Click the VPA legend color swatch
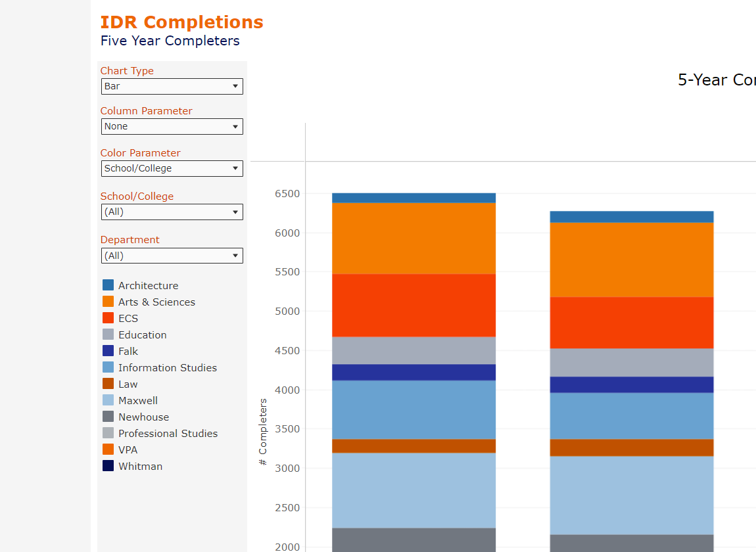The width and height of the screenshot is (756, 552). click(x=108, y=449)
